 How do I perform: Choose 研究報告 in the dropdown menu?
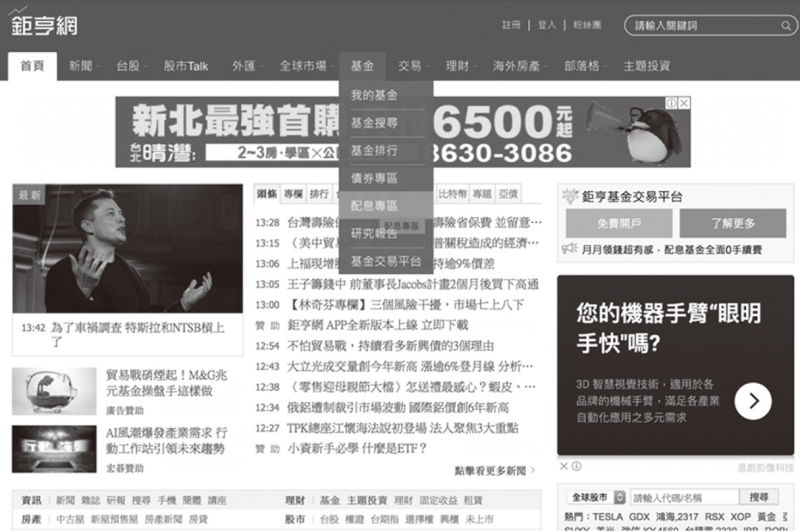point(374,233)
